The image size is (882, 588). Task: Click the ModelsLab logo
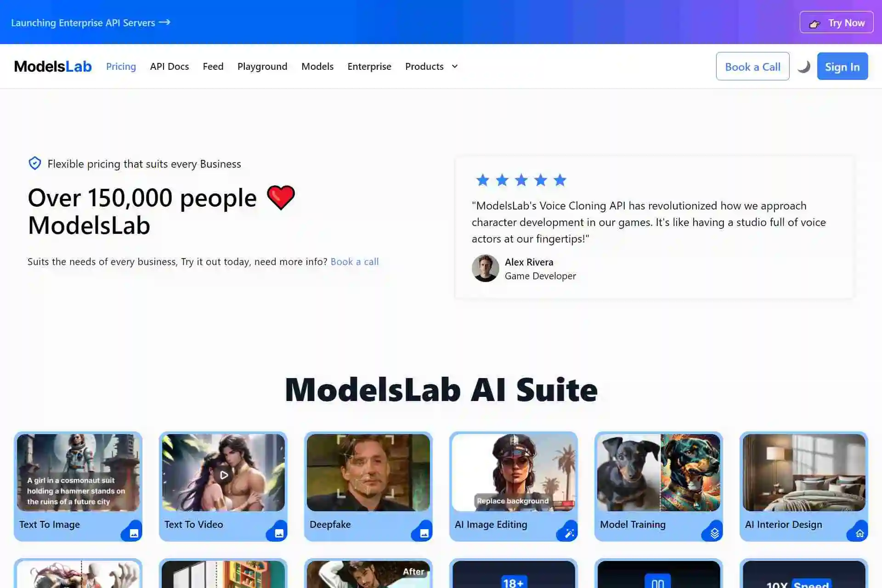[x=53, y=67]
